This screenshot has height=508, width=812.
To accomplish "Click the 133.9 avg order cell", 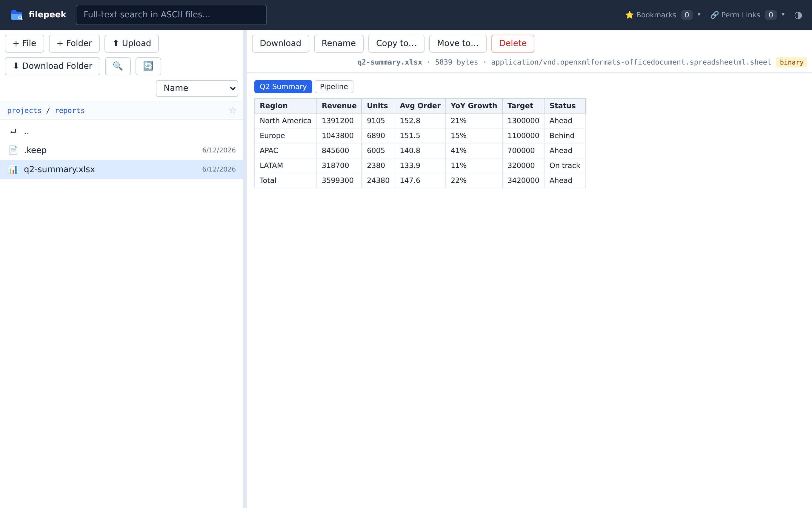I will pos(420,166).
